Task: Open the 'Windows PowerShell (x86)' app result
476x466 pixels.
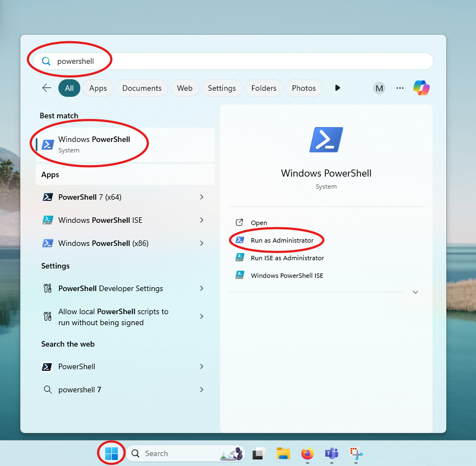Action: 125,243
